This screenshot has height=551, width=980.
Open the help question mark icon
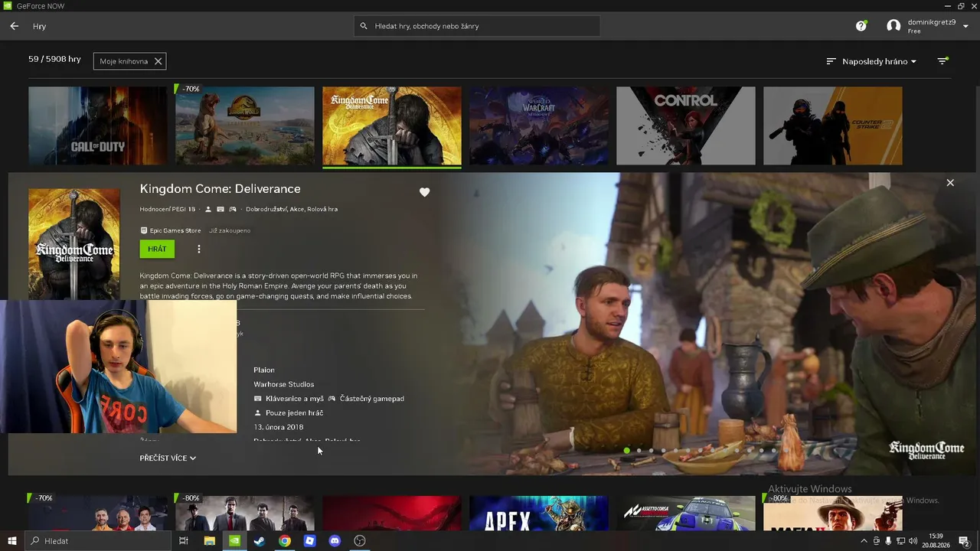pyautogui.click(x=861, y=26)
